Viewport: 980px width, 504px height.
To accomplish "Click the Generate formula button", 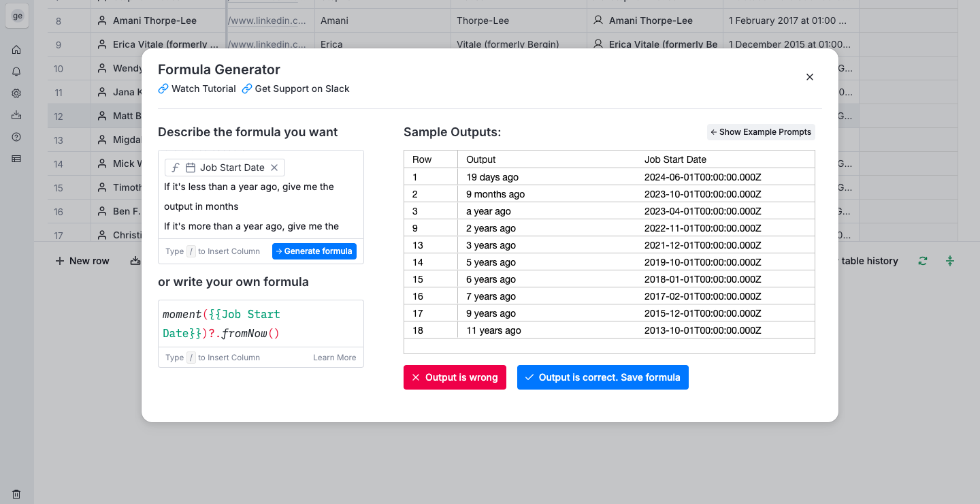I will (x=314, y=251).
